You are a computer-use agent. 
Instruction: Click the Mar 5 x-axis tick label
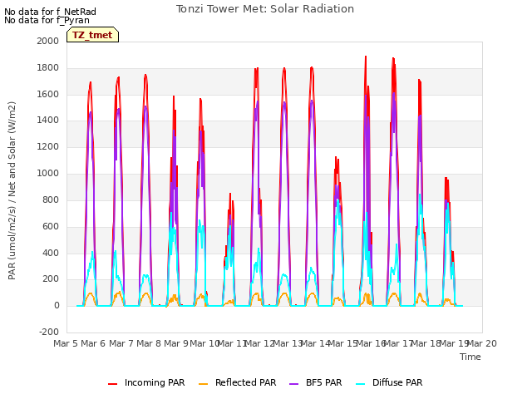coord(66,343)
